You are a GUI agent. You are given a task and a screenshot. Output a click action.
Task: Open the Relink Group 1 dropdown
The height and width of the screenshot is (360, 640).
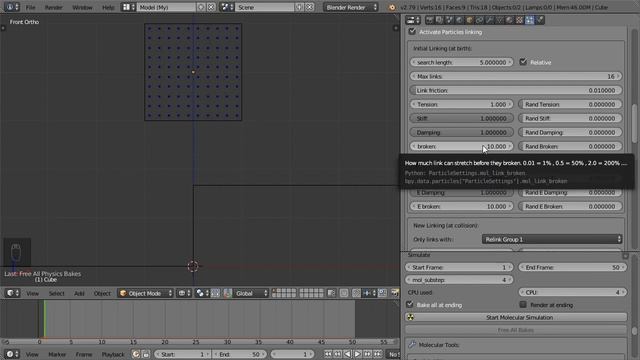(552, 239)
